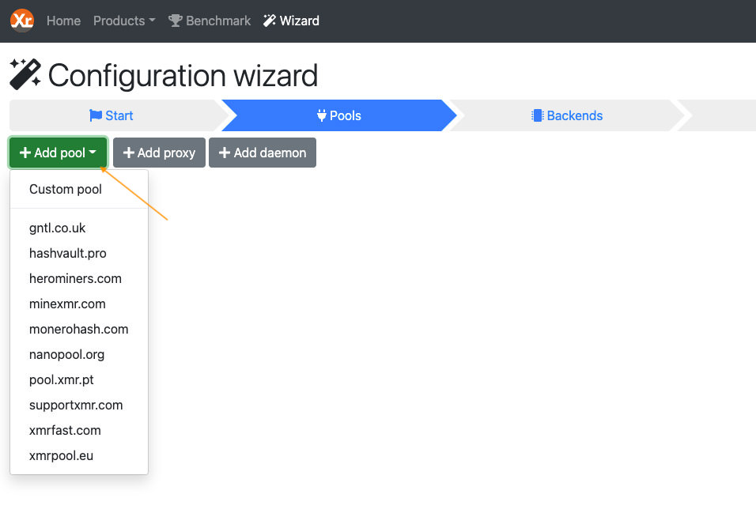Screen dimensions: 756x532
Task: Open the Wizard nav link
Action: tap(291, 21)
